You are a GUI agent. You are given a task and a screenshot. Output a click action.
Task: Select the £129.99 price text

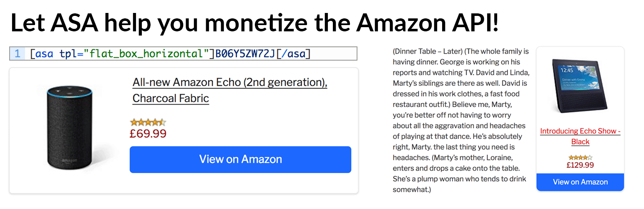[580, 165]
